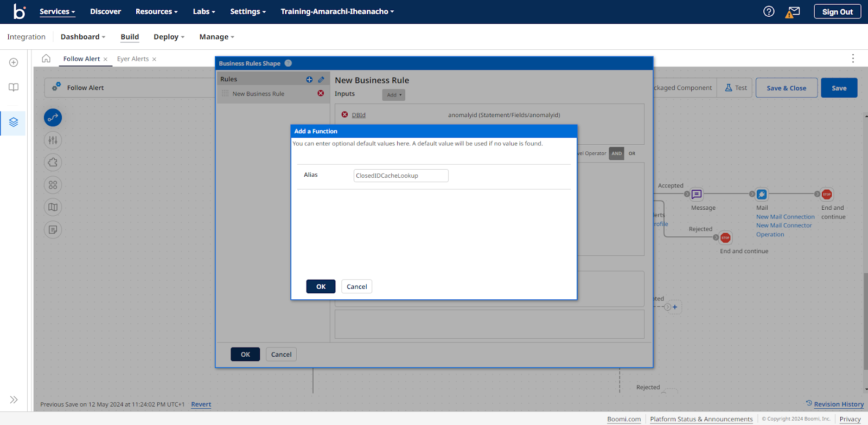Add a new rule with plus icon

point(309,79)
